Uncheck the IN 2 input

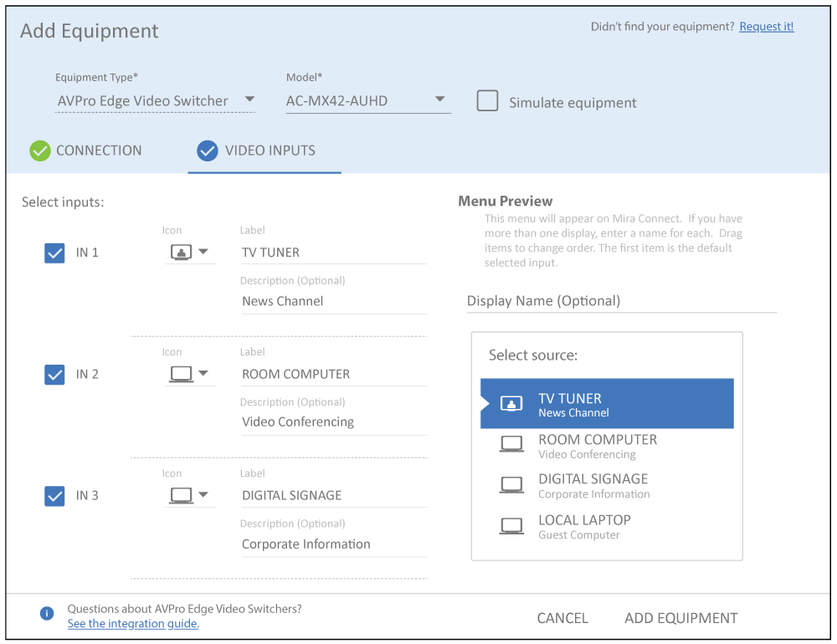(54, 374)
